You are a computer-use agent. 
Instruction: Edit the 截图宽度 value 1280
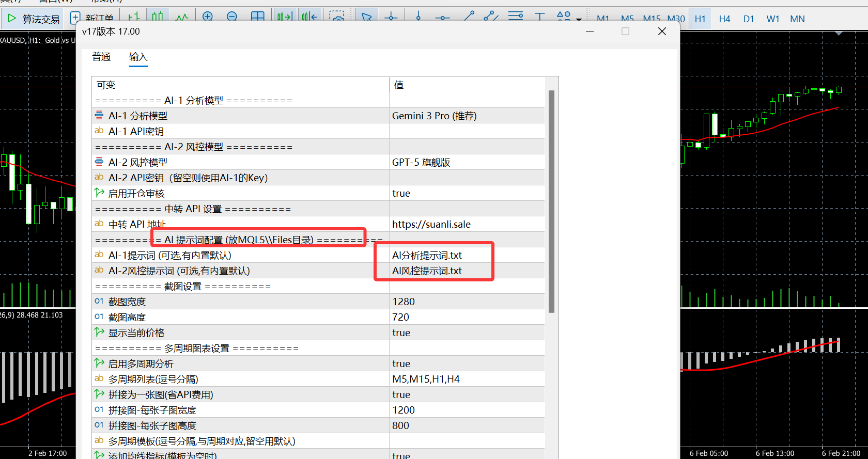click(x=467, y=302)
